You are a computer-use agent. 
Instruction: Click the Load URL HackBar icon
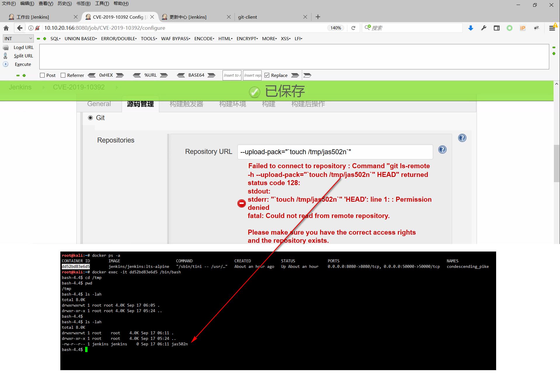(x=6, y=48)
